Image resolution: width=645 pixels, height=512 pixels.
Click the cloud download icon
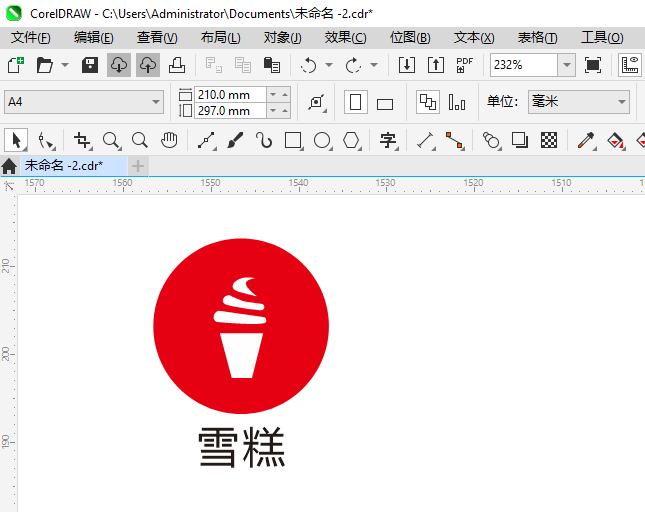(119, 65)
